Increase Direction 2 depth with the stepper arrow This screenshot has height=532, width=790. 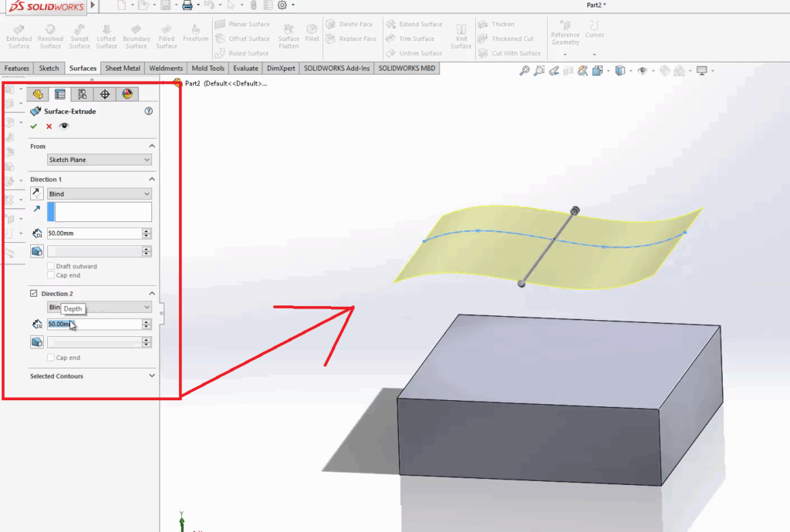click(x=145, y=321)
